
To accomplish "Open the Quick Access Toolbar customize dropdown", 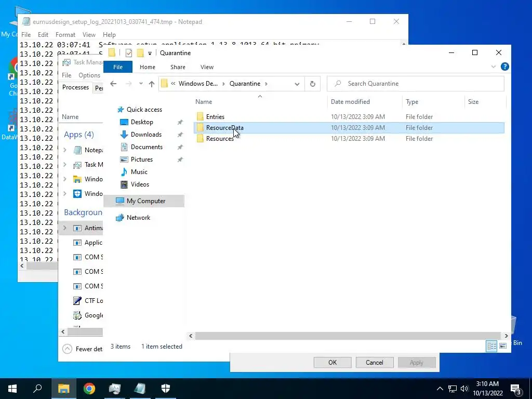I will pos(150,54).
